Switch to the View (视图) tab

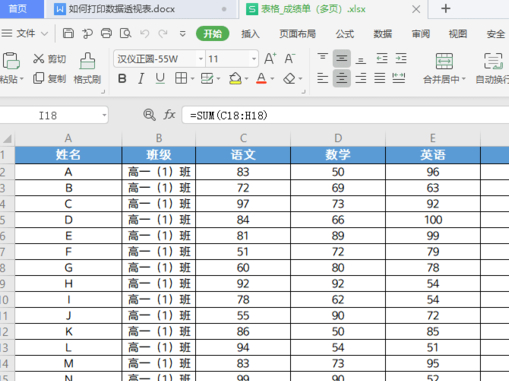tap(458, 34)
